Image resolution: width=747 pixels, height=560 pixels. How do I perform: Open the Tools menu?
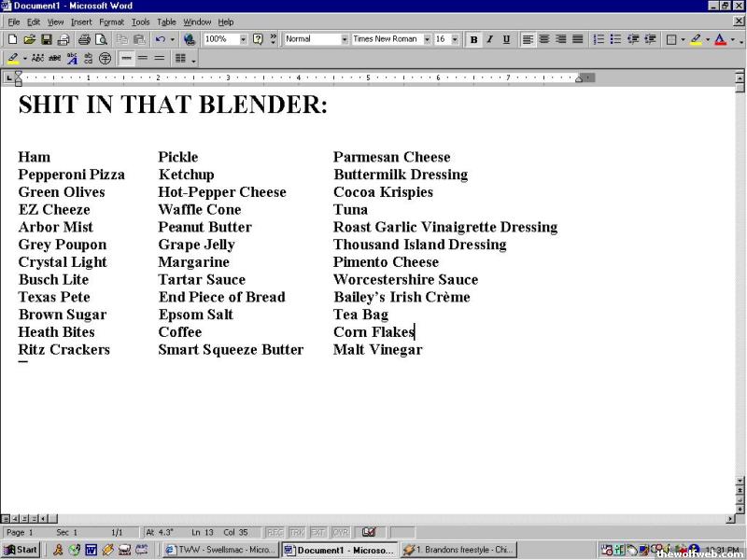click(x=141, y=21)
